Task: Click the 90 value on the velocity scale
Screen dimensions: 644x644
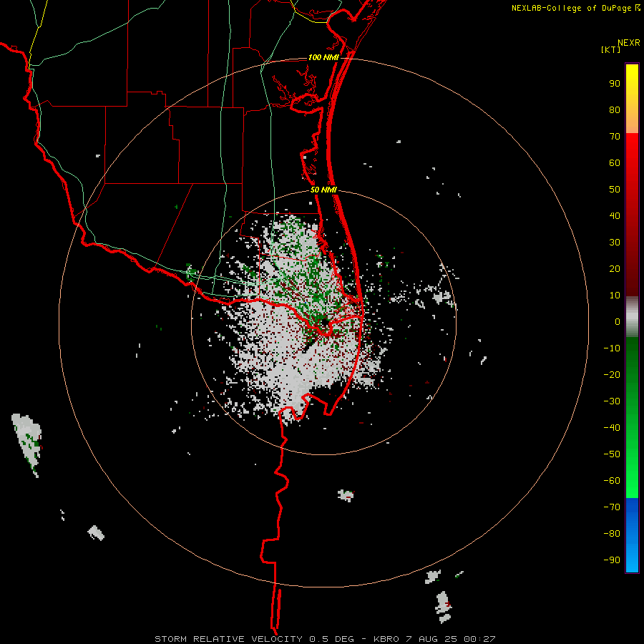Action: click(x=615, y=84)
